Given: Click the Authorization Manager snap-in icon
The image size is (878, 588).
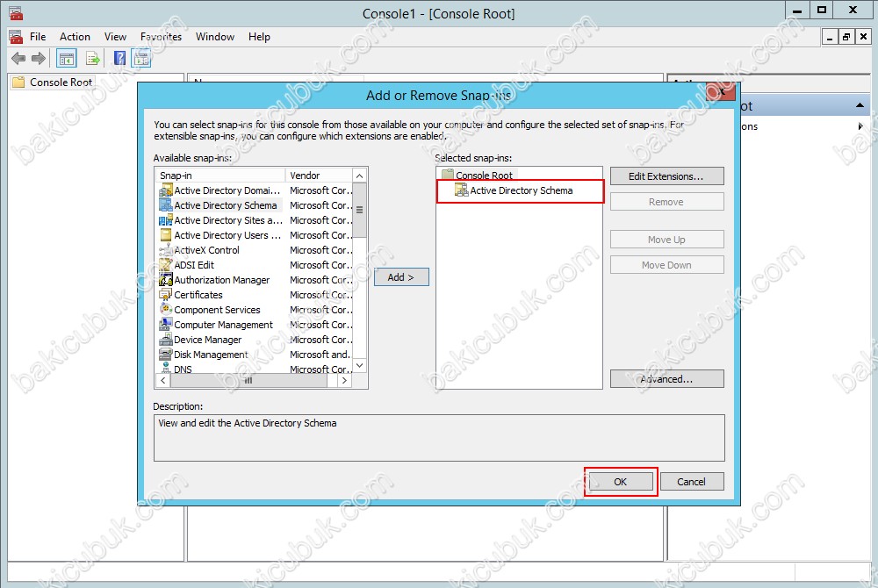Looking at the screenshot, I should tap(165, 280).
